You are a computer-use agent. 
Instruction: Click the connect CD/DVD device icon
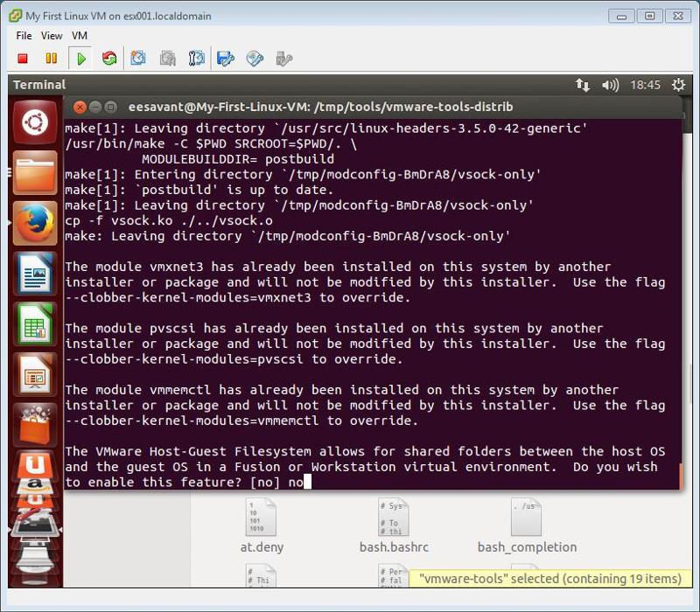click(x=255, y=58)
